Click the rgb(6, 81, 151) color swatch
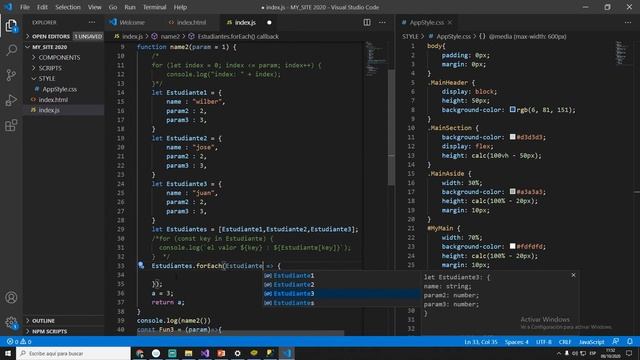This screenshot has width=640, height=360. coord(513,109)
